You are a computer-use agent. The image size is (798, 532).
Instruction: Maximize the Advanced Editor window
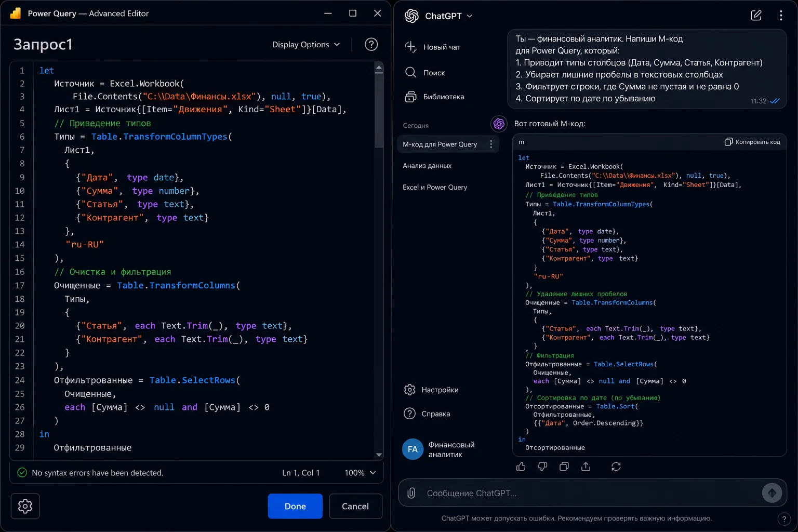353,14
